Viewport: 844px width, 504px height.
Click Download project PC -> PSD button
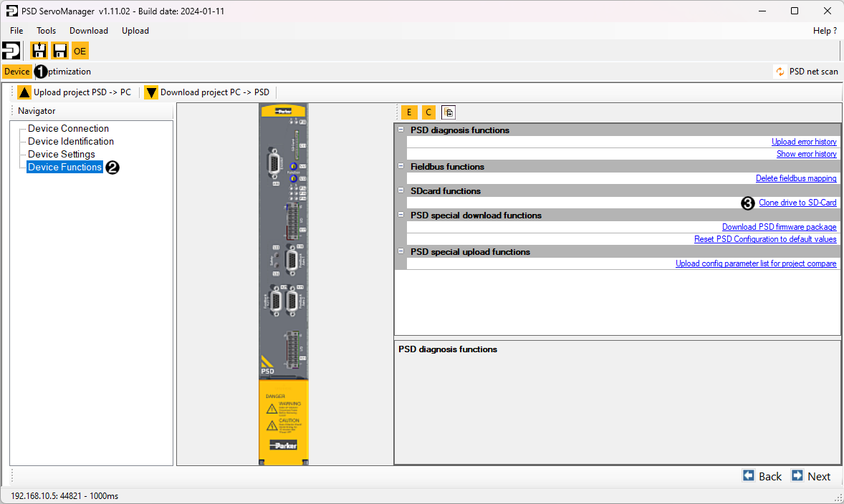point(207,92)
